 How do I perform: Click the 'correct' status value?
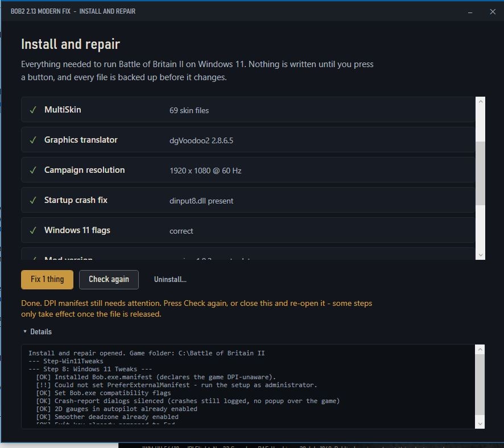(x=181, y=231)
